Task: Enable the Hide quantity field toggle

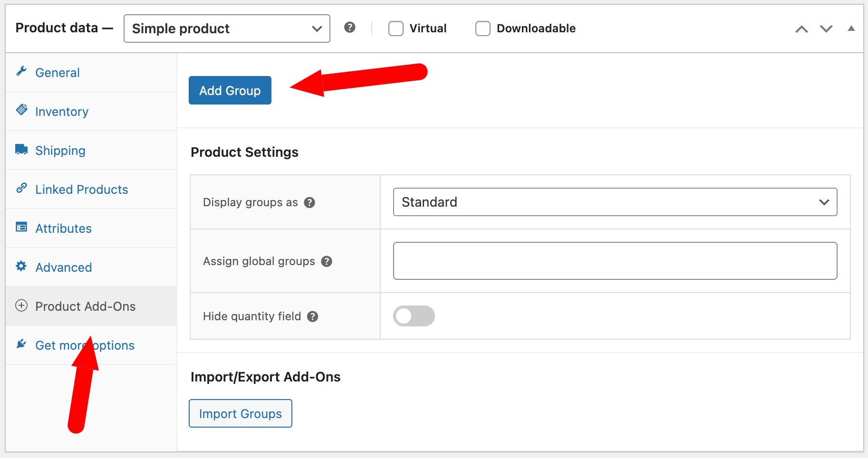Action: click(414, 315)
